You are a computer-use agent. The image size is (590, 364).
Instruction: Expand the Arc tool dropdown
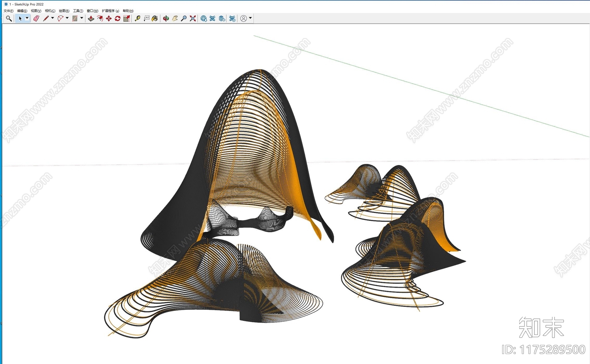point(67,18)
